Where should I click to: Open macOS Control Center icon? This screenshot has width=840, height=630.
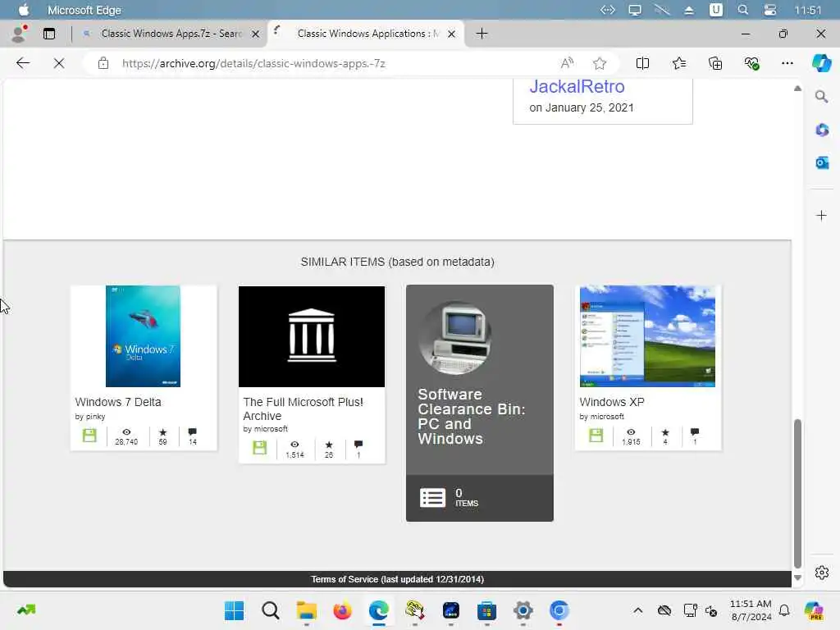pyautogui.click(x=769, y=10)
